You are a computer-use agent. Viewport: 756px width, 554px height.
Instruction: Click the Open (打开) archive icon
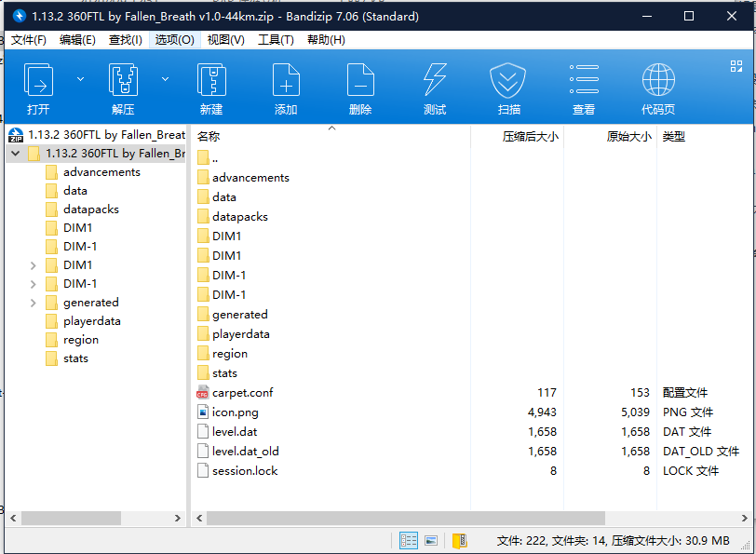click(x=38, y=81)
